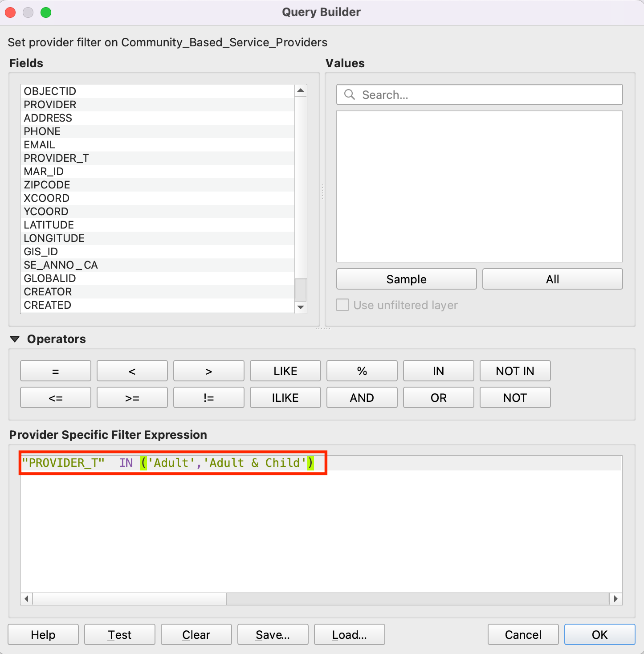Select PROVIDER_T field in the list
This screenshot has height=654, width=644.
tap(56, 158)
